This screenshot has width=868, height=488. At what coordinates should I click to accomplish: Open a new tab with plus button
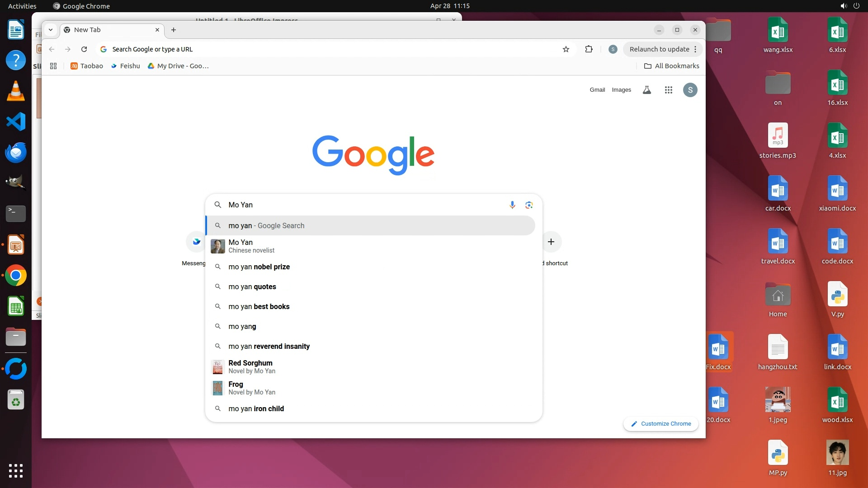pos(174,30)
